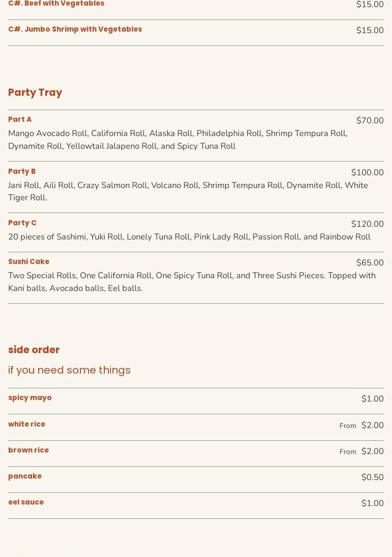The width and height of the screenshot is (392, 557).
Task: Open the pancake side item
Action: [25, 476]
